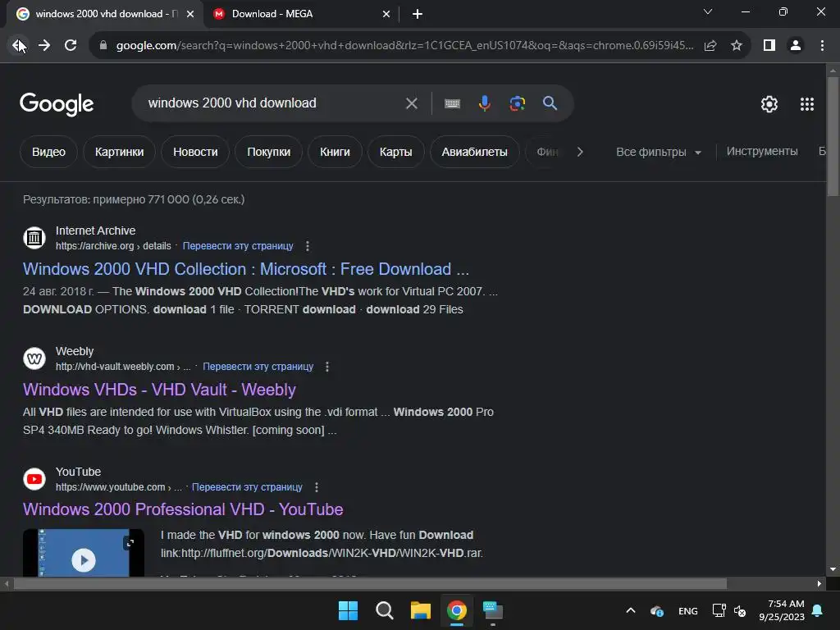
Task: Click the Chrome taskbar icon
Action: [457, 610]
